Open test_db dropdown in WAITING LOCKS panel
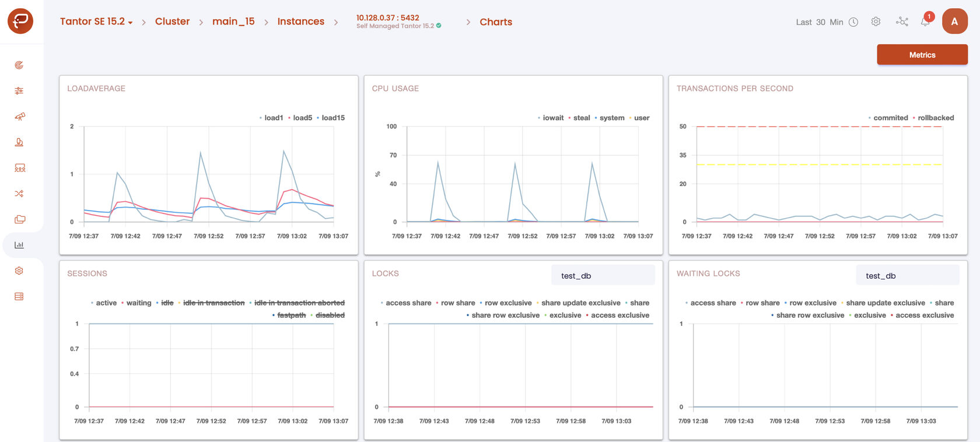This screenshot has height=442, width=980. coord(908,276)
